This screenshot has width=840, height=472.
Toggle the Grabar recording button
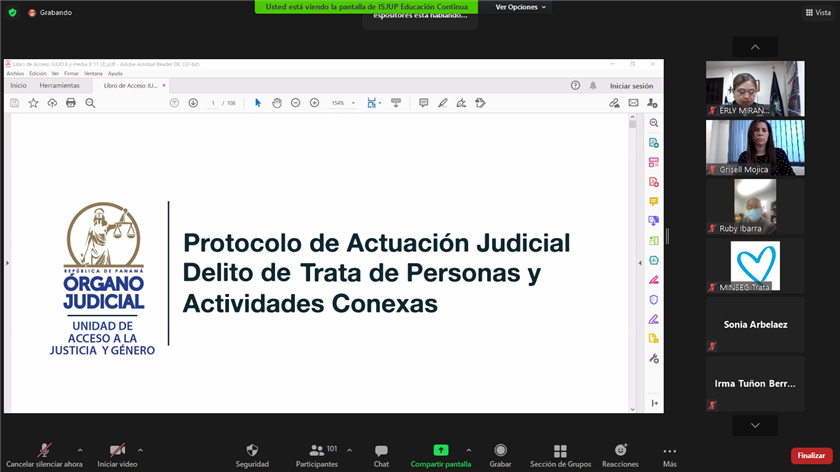[500, 456]
